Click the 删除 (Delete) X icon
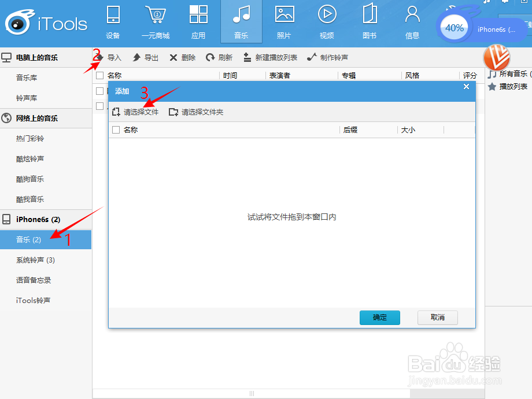 click(173, 58)
